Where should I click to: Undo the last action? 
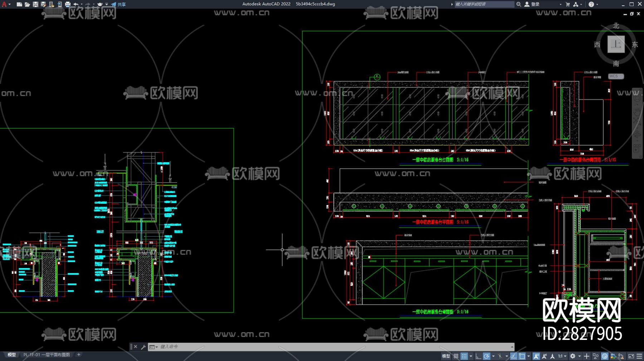pos(76,4)
